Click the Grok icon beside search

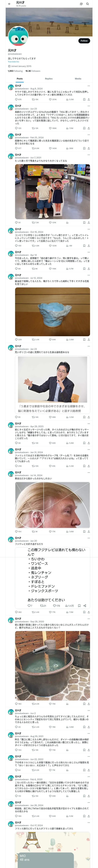[81, 4]
